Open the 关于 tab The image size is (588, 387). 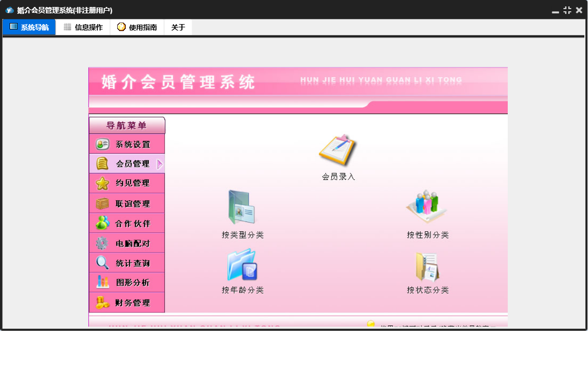178,27
